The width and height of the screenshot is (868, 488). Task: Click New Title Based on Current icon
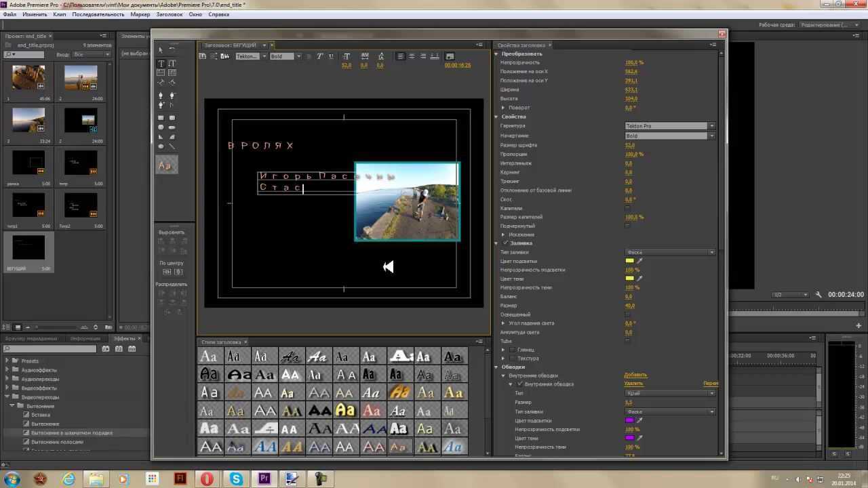click(x=202, y=56)
